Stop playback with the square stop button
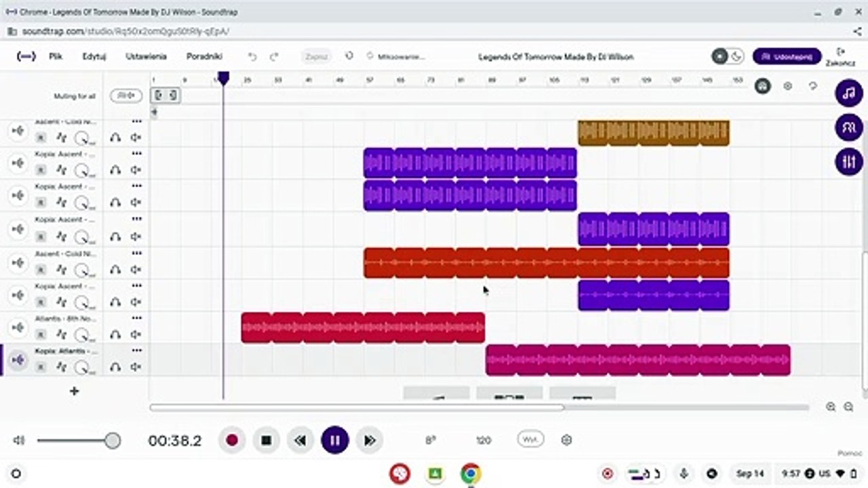Image resolution: width=868 pixels, height=488 pixels. [x=267, y=441]
